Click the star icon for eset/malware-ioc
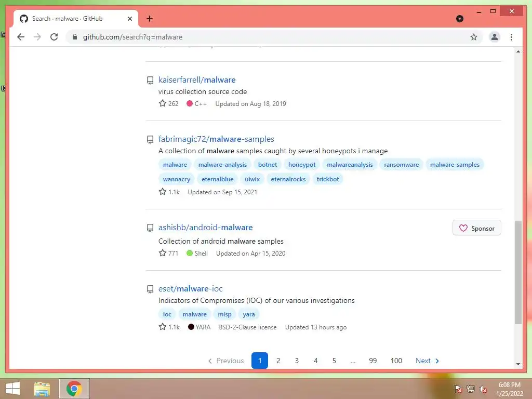 (163, 327)
